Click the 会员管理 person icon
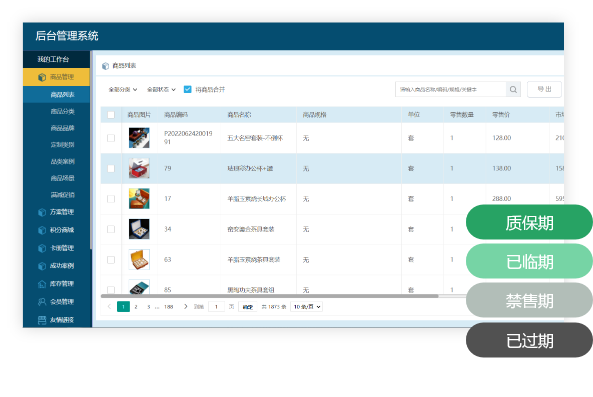Screen dimensions: 593x397 pos(42,302)
